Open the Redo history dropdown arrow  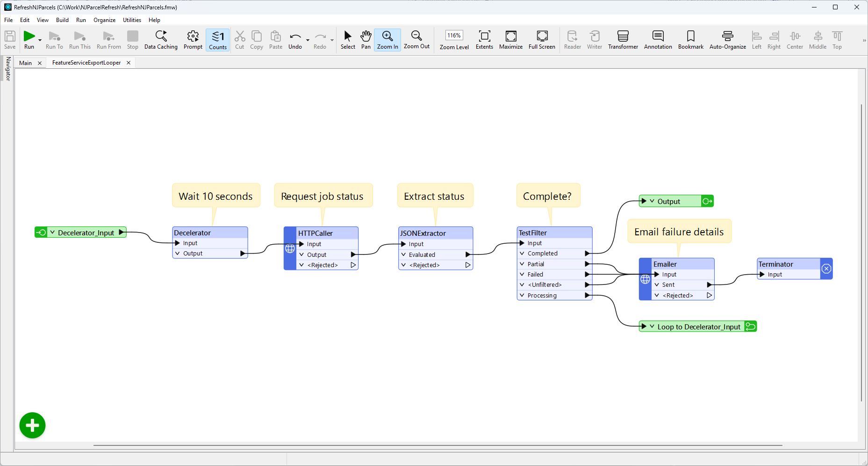(x=332, y=40)
